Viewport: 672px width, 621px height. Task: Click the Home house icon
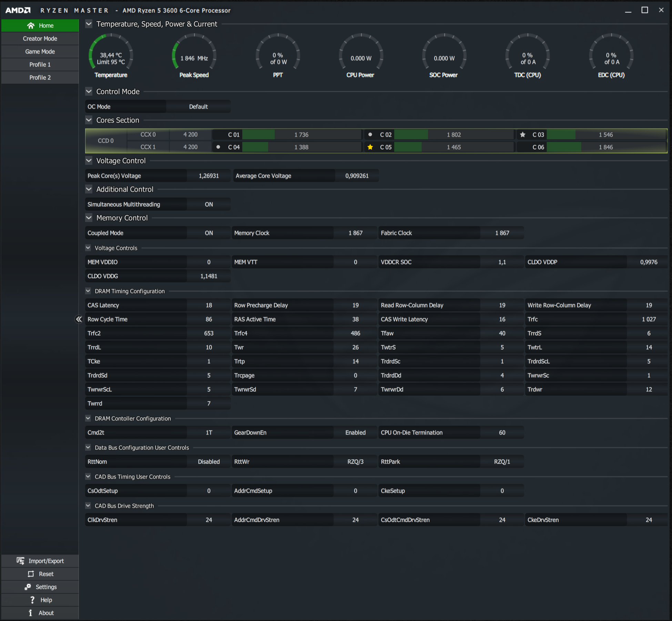[31, 26]
